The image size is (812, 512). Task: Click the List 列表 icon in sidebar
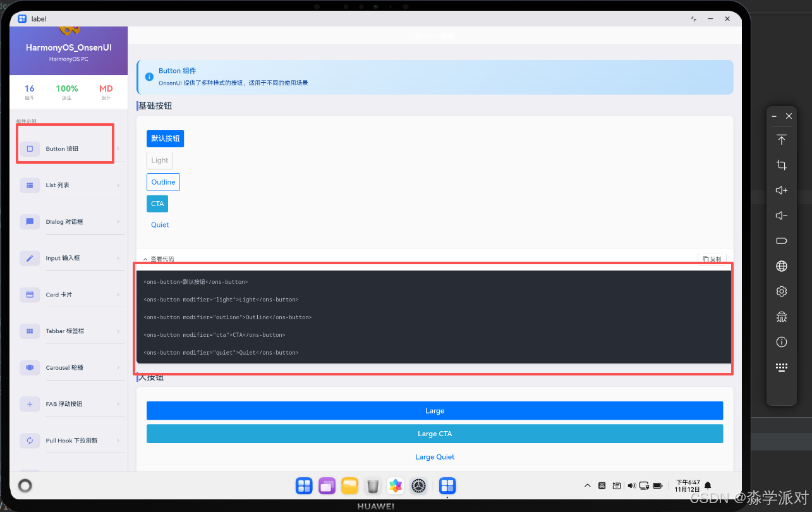pyautogui.click(x=30, y=185)
